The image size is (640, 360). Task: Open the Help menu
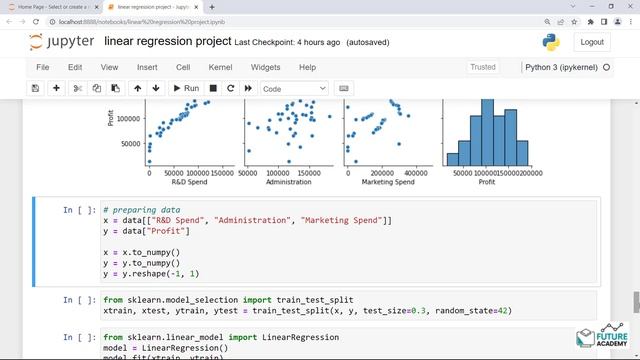[x=307, y=67]
